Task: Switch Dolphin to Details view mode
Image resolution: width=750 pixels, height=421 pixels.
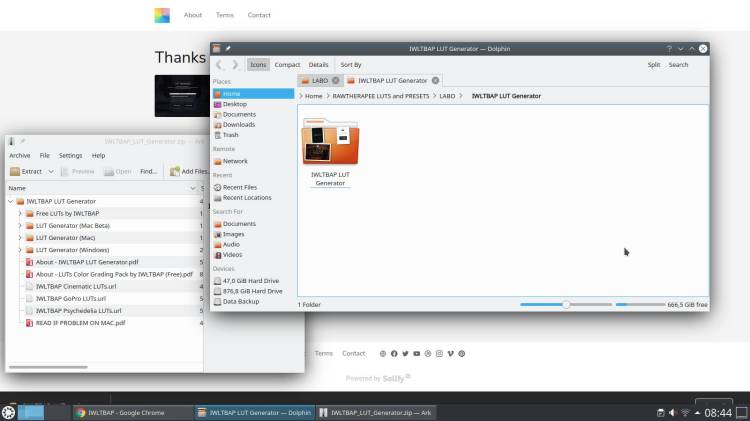Action: (x=318, y=65)
